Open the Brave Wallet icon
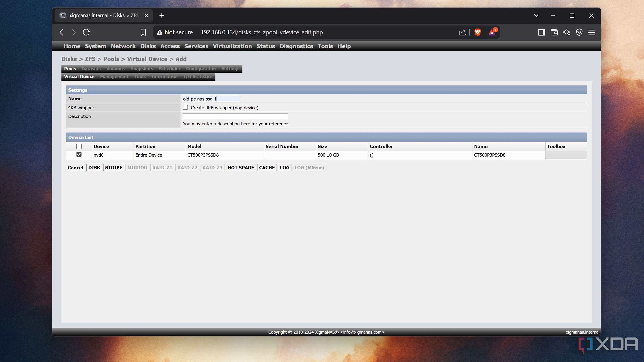644x362 pixels. [554, 32]
